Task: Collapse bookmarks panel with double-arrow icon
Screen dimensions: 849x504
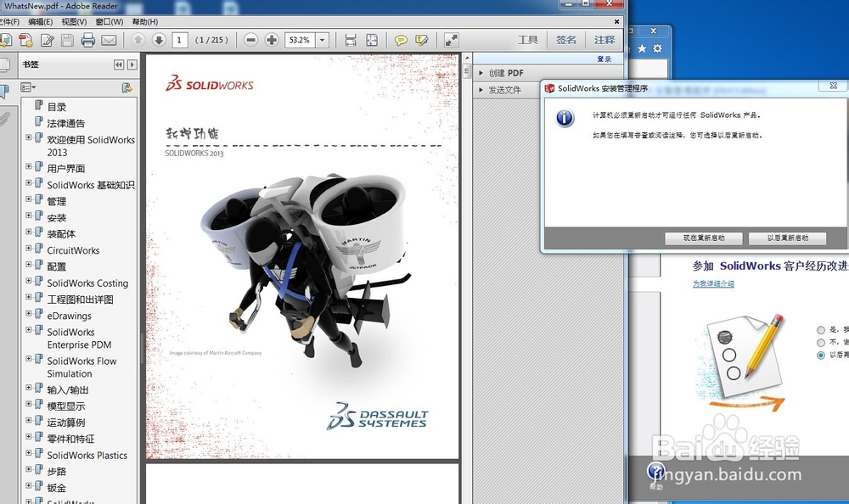Action: (x=119, y=64)
